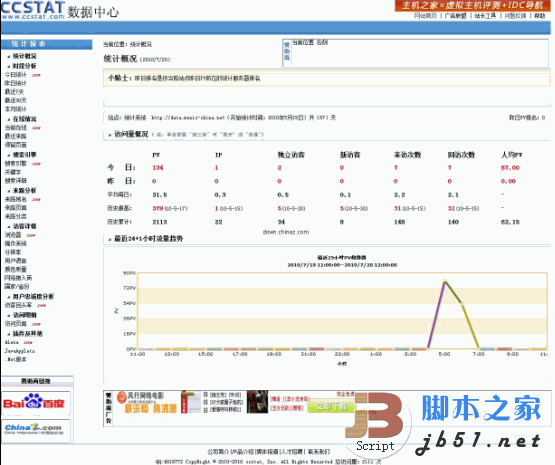Click the orange 主机之家 banner ad
Viewport: 555px width, 465px height.
pos(472,6)
